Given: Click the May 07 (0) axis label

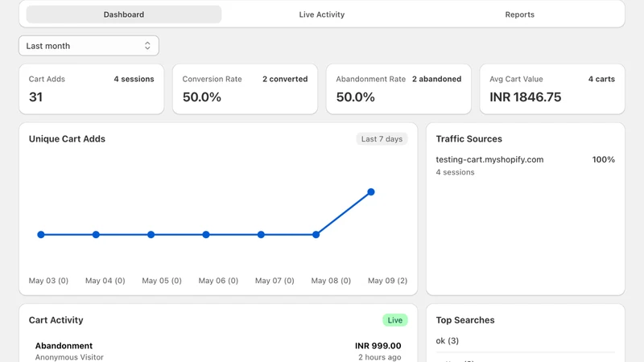Looking at the screenshot, I should tap(275, 281).
